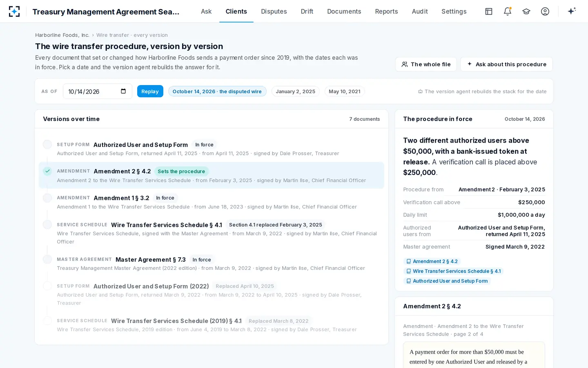This screenshot has height=368, width=588.
Task: Click the As Of date input field
Action: coord(97,91)
